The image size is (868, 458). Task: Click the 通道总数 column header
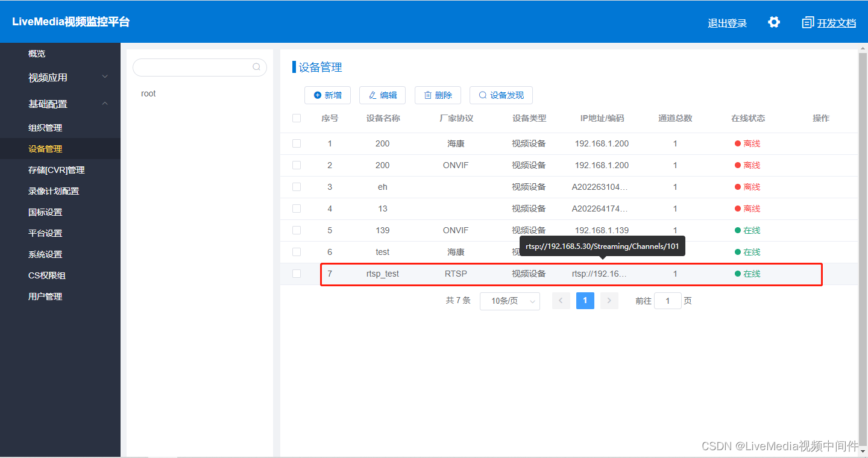click(675, 118)
